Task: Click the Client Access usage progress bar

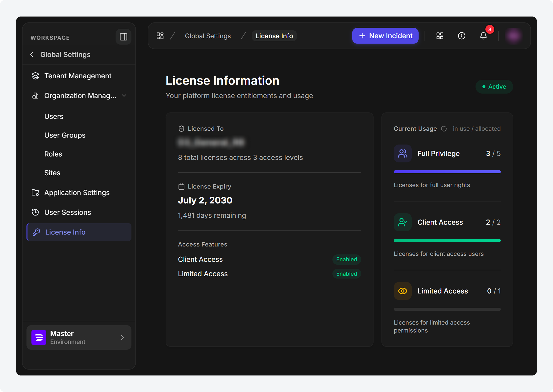Action: click(447, 240)
